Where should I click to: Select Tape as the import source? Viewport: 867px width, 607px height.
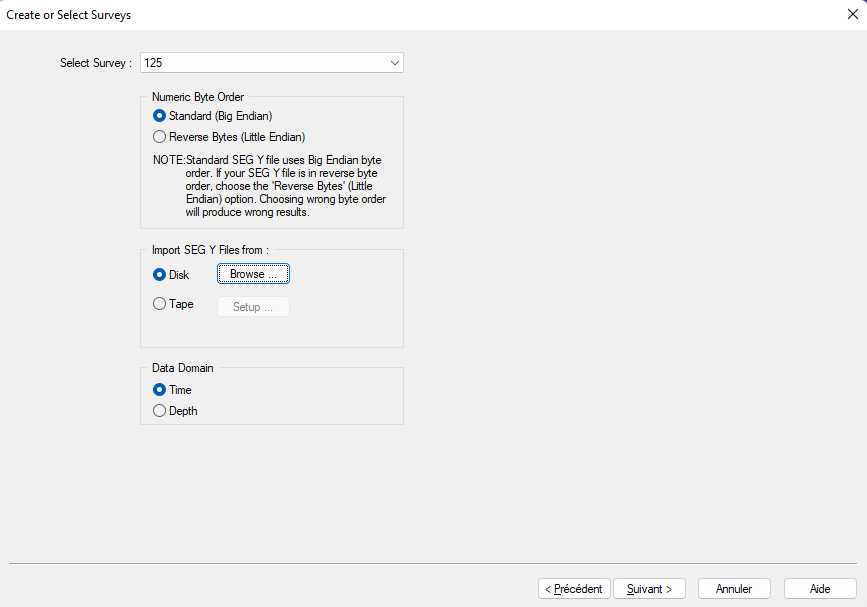pos(160,304)
